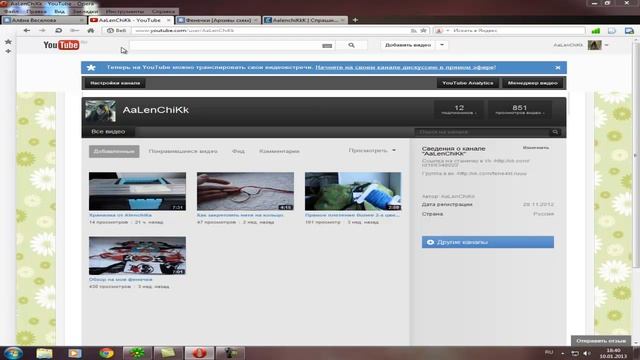The height and width of the screenshot is (360, 640).
Task: Switch to the Фенечки tab
Action: tap(219, 20)
